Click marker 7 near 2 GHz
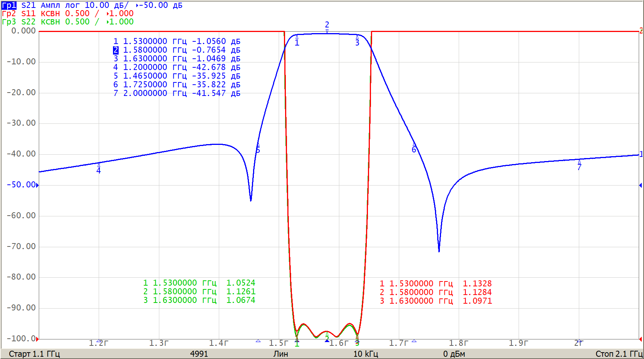Viewport: 644px width, 359px height. click(579, 165)
